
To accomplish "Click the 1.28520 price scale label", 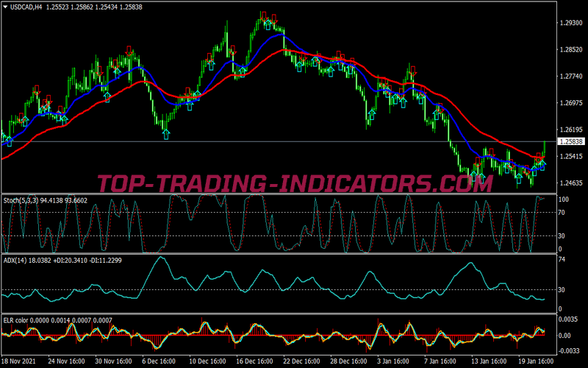I will (x=571, y=49).
